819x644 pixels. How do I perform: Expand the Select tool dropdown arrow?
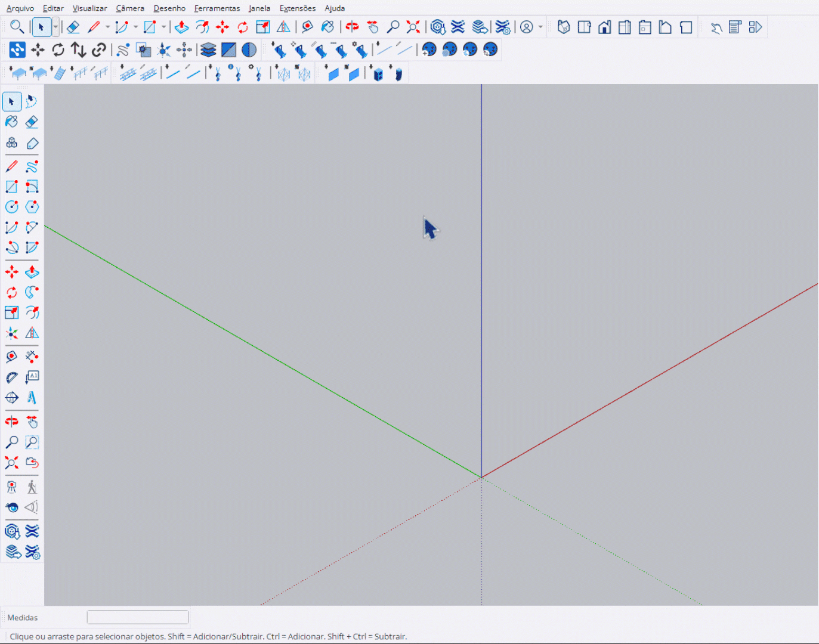[x=55, y=27]
